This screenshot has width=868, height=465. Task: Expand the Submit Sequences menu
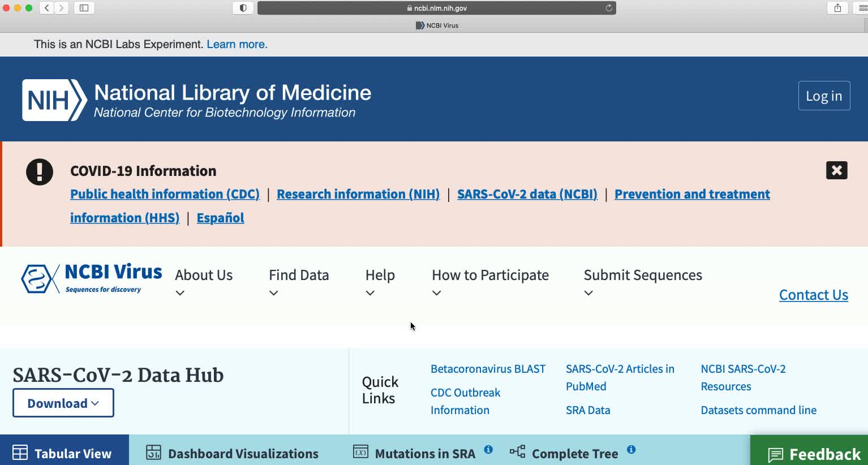[x=643, y=283]
